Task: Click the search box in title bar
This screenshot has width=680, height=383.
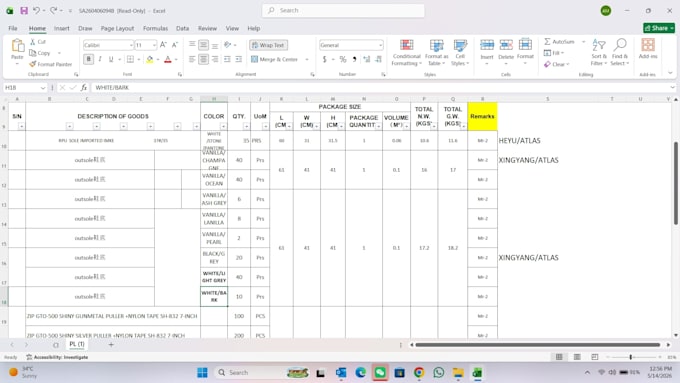Action: click(343, 10)
